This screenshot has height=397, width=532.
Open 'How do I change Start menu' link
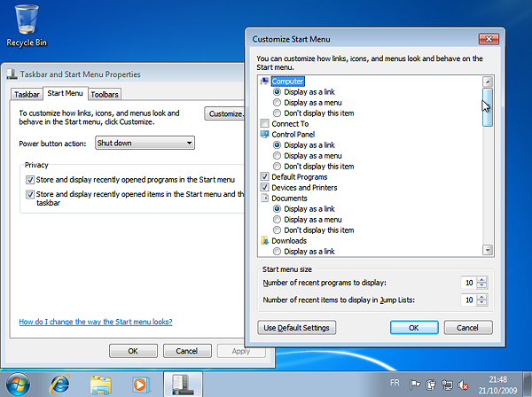[96, 322]
